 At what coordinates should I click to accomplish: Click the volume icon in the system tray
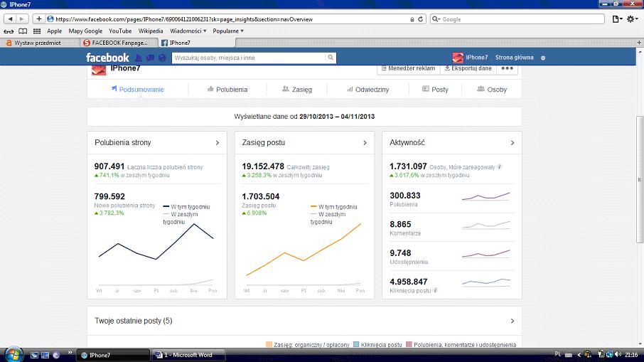click(x=618, y=354)
